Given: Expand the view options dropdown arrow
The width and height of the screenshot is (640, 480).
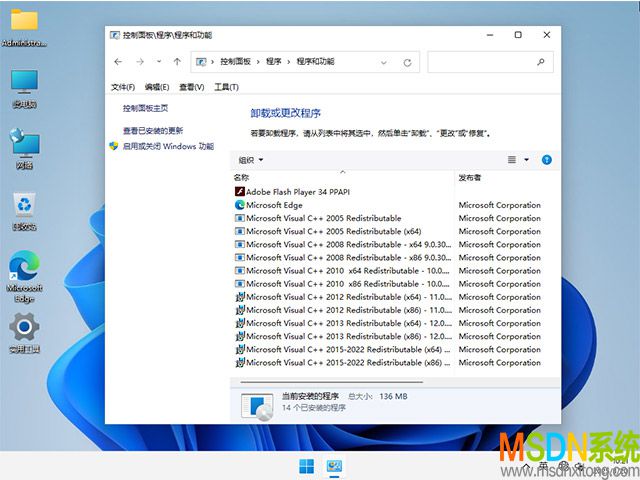Looking at the screenshot, I should (x=527, y=160).
